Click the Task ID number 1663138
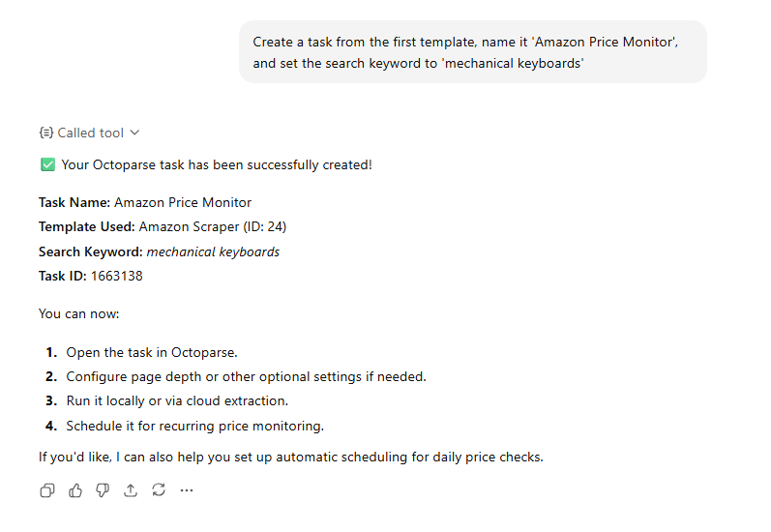This screenshot has width=771, height=532. [x=117, y=276]
